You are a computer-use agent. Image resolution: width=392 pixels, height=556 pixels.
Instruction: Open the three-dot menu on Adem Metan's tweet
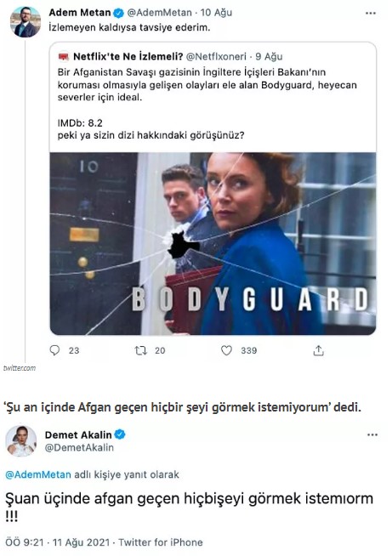tap(371, 13)
